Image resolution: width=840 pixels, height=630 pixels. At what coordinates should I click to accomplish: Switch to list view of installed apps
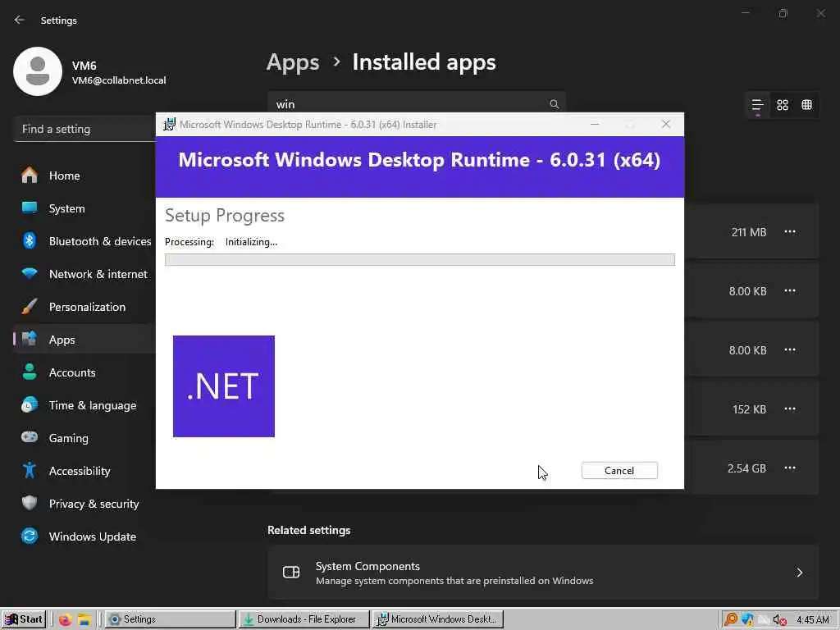point(757,105)
